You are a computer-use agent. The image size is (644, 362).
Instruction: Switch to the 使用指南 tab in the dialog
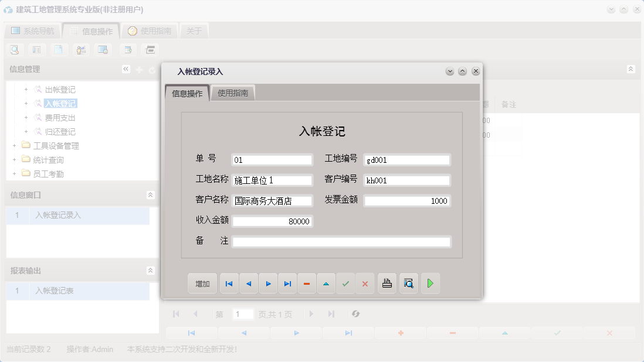(233, 93)
